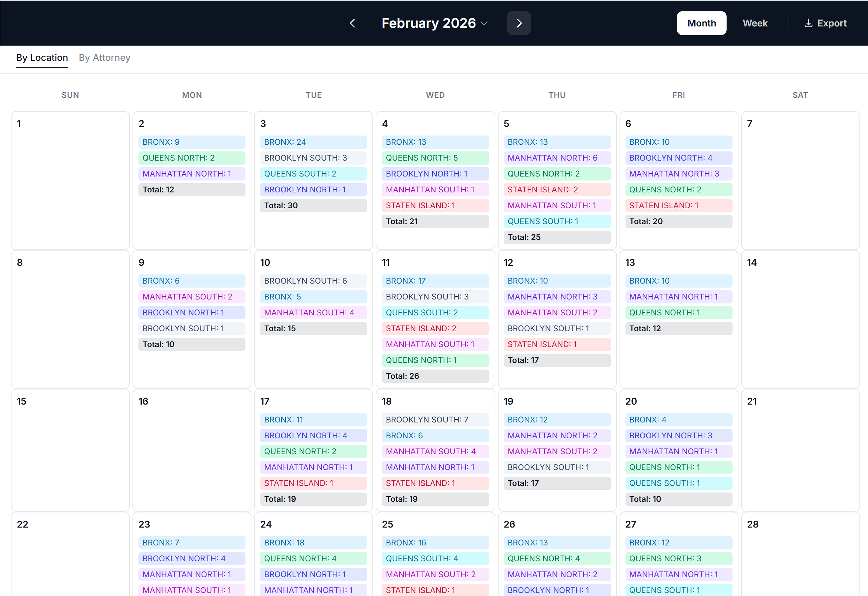Screen dimensions: 868x596
Task: Click BROOKLYN NORTH: 4 on February 23
Action: tap(192, 558)
